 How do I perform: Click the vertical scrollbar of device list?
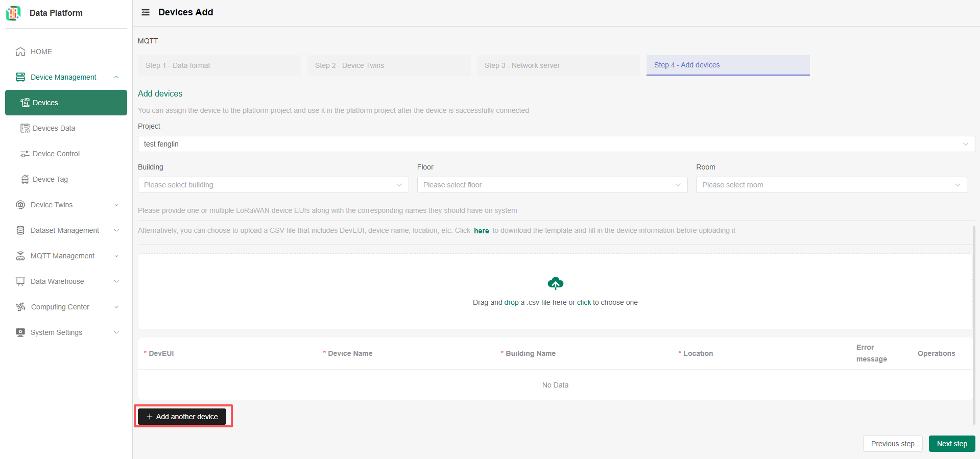pos(974,325)
